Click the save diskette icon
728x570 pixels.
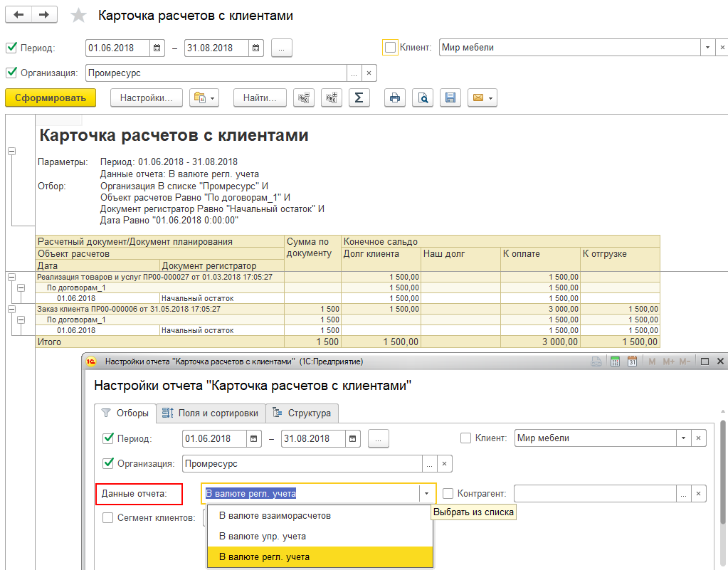click(x=450, y=98)
